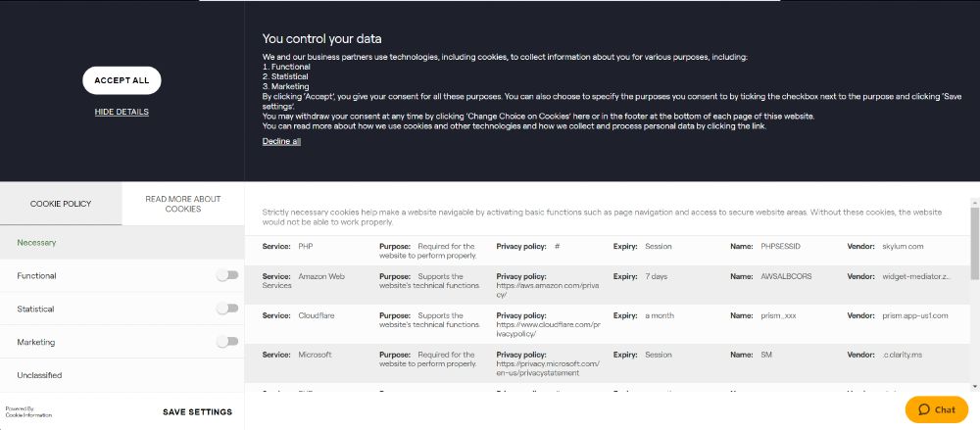
Task: Select the Functional category label
Action: [x=37, y=276]
